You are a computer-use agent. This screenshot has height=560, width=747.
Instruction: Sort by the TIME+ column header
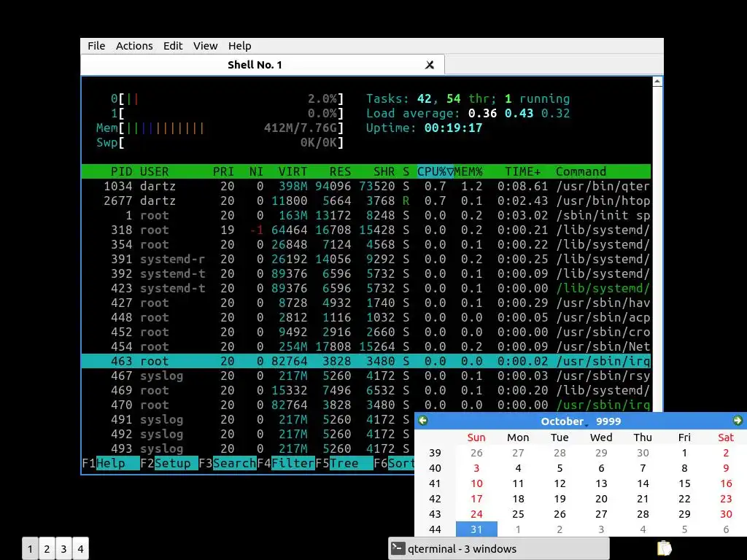click(x=522, y=171)
